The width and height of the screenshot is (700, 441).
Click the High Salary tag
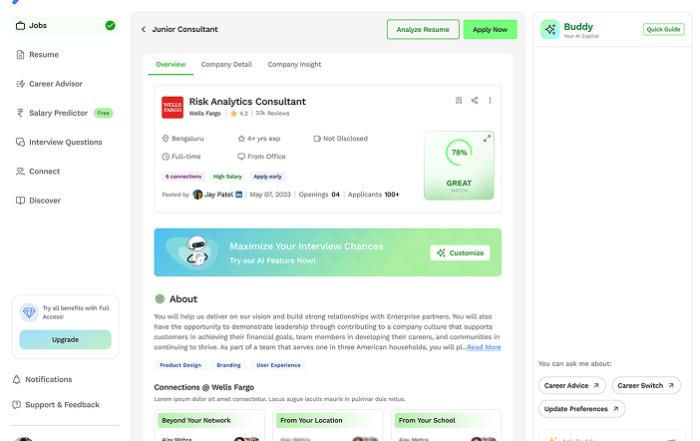(227, 176)
